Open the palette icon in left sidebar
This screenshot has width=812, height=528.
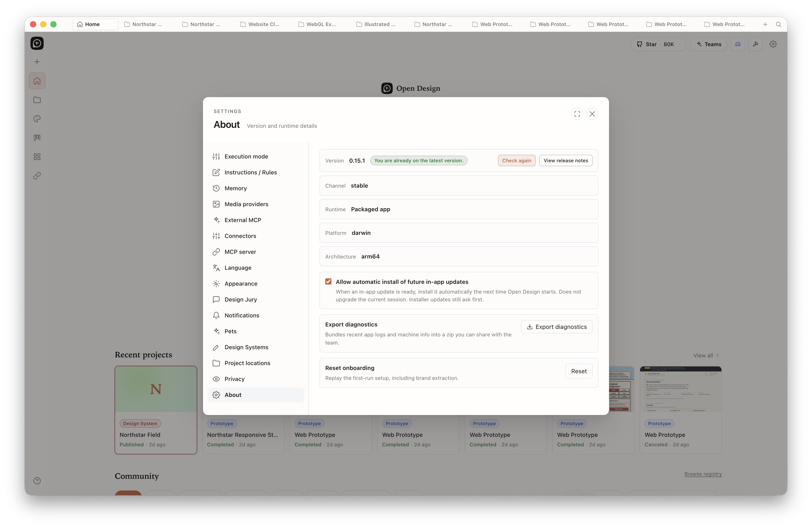(37, 119)
